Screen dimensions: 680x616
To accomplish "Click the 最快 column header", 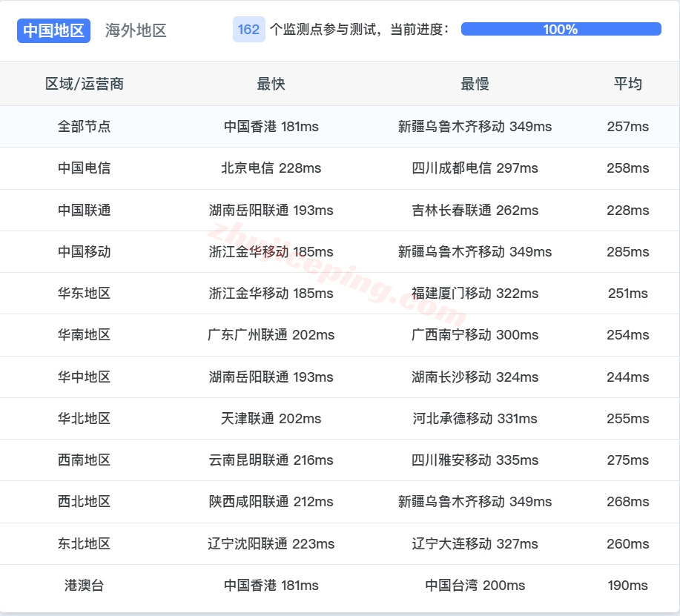I will click(x=271, y=84).
